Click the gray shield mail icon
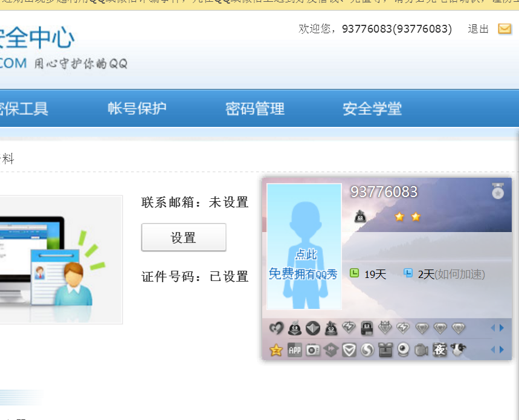The width and height of the screenshot is (519, 420). (349, 350)
